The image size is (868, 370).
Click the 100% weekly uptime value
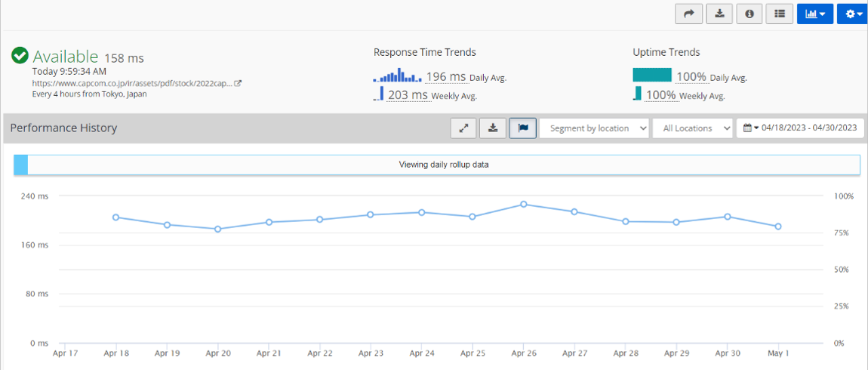[x=661, y=95]
